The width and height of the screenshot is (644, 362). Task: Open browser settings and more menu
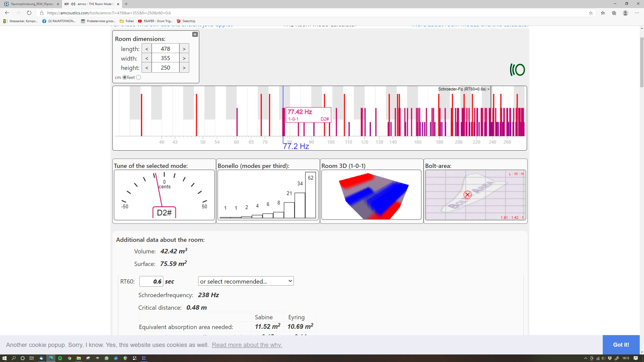[637, 13]
